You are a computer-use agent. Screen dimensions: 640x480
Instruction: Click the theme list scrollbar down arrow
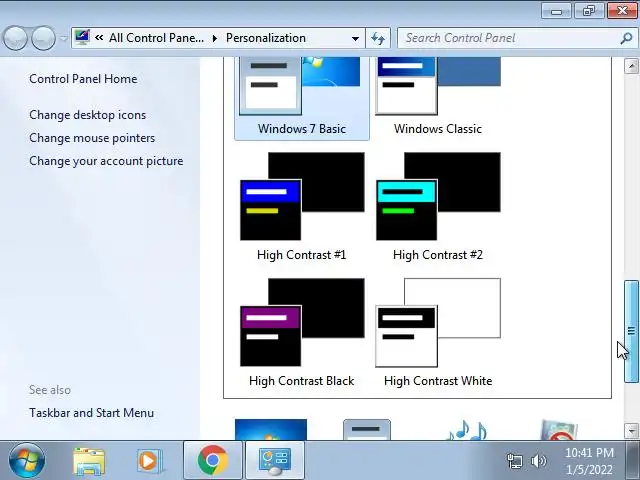(x=631, y=430)
